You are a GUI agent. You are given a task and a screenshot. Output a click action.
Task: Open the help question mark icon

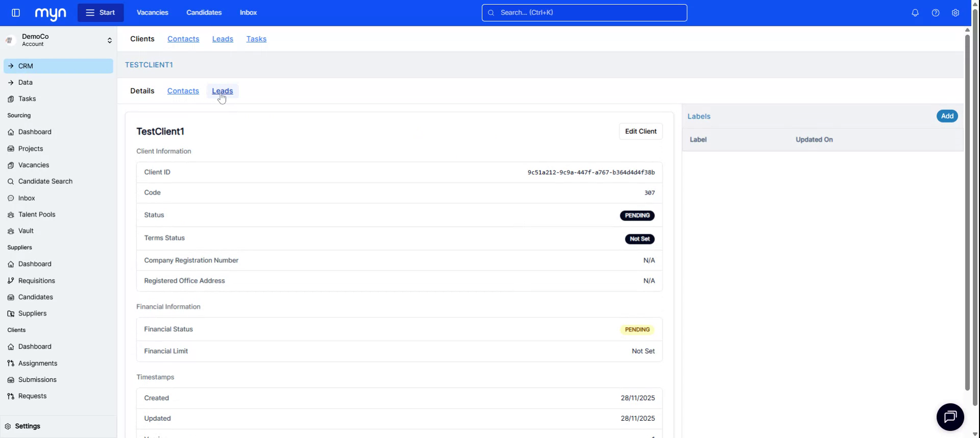coord(935,13)
